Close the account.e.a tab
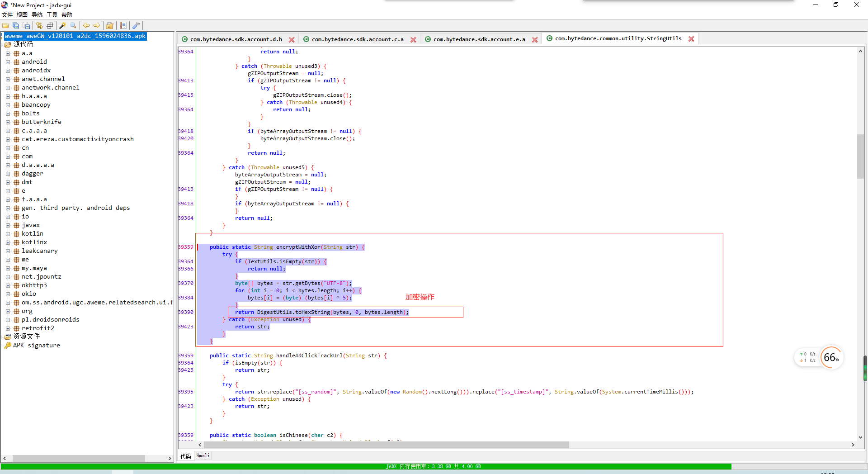Screen dimensions: 868x474 (x=535, y=40)
